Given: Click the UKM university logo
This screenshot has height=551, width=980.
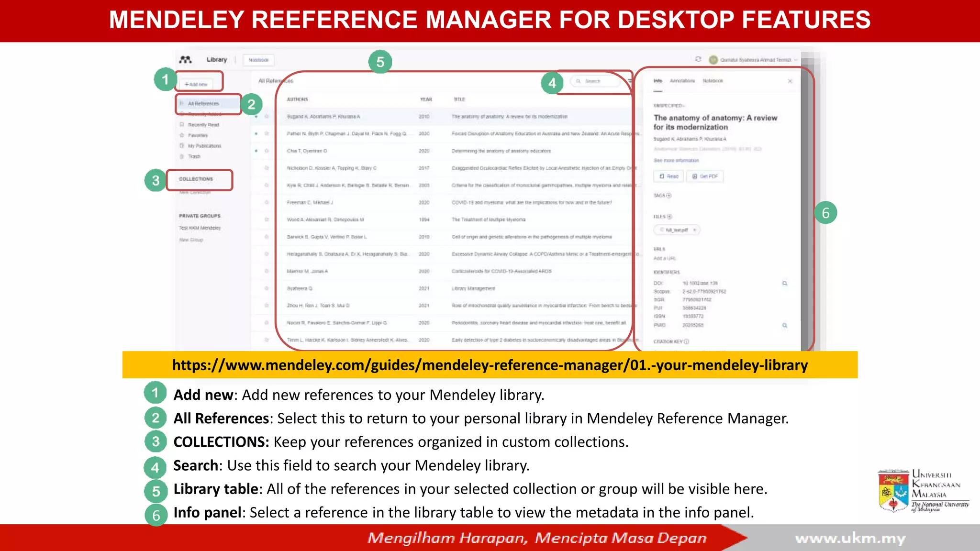Looking at the screenshot, I should point(923,491).
